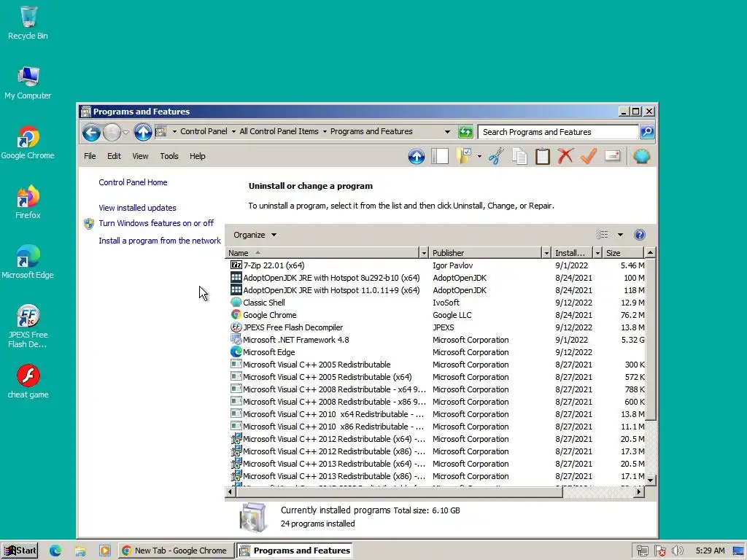Click the network tray icon
Screen dimensions: 747x560
point(642,551)
